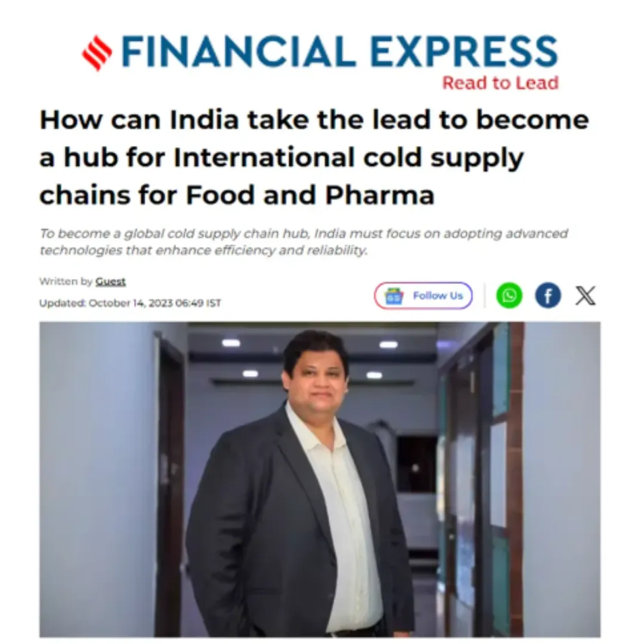This screenshot has height=644, width=644.
Task: Share the article on X
Action: pyautogui.click(x=586, y=295)
